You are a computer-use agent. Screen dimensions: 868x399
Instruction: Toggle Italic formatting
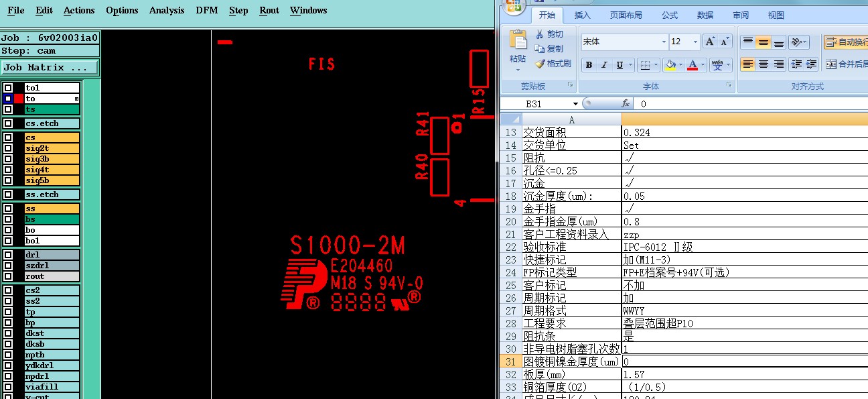point(604,65)
